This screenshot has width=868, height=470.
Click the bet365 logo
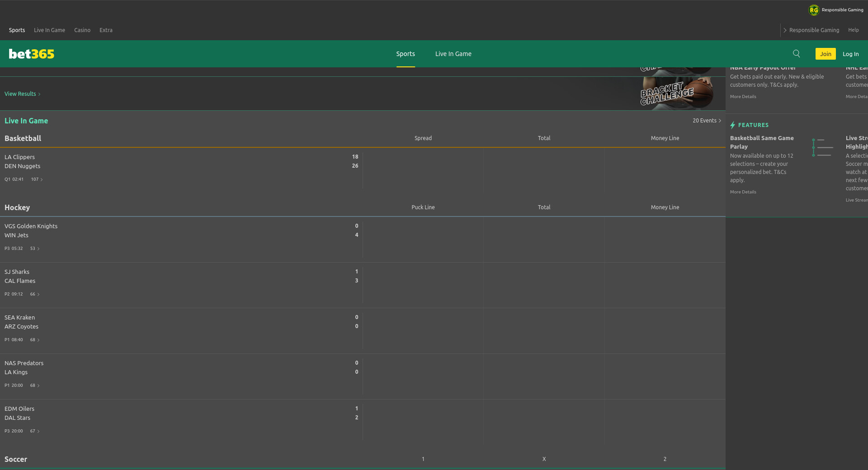[x=32, y=54]
